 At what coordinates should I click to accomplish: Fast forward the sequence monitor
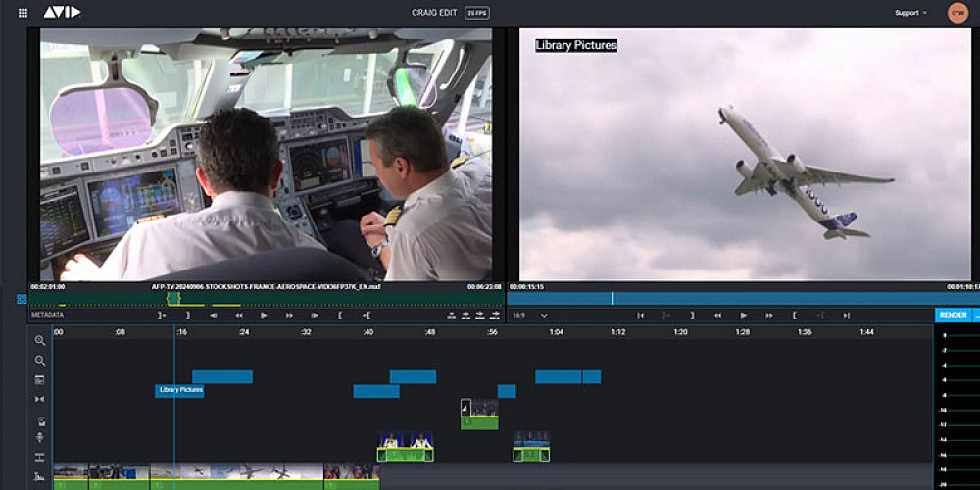click(769, 316)
